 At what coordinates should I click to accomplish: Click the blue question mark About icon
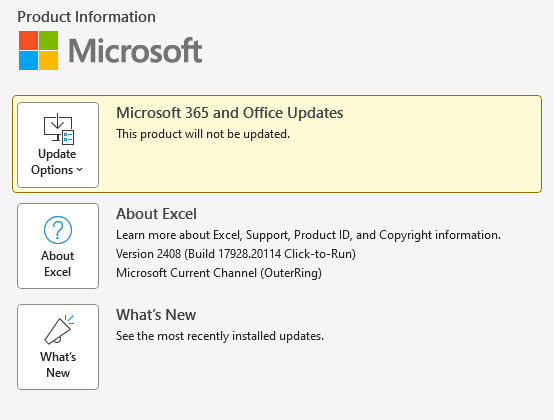pyautogui.click(x=58, y=230)
